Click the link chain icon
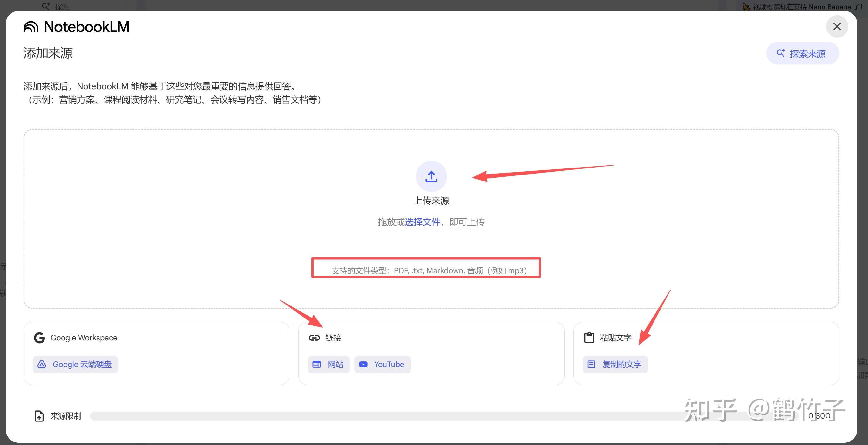The height and width of the screenshot is (445, 868). (314, 338)
